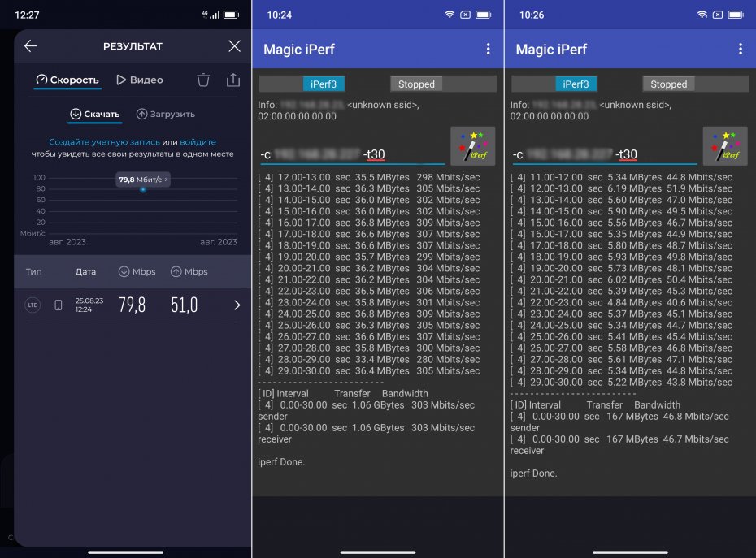Close the Результат screen with the X
Viewport: 756px width, 558px height.
(234, 46)
